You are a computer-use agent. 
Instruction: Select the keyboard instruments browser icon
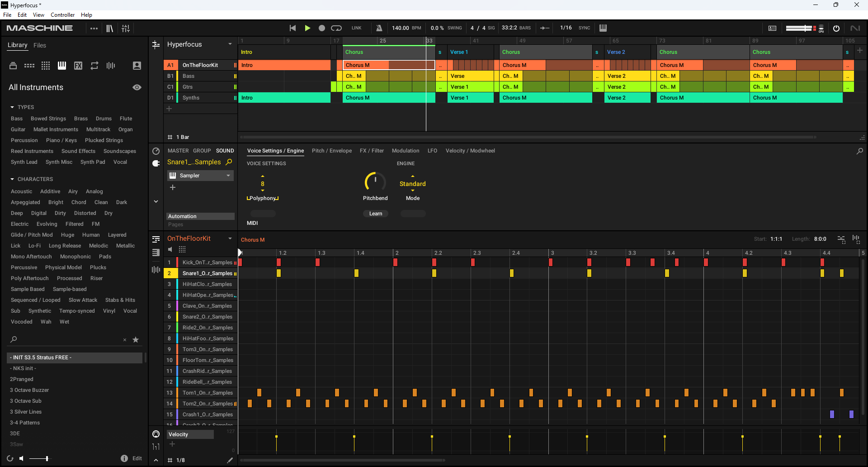tap(61, 65)
